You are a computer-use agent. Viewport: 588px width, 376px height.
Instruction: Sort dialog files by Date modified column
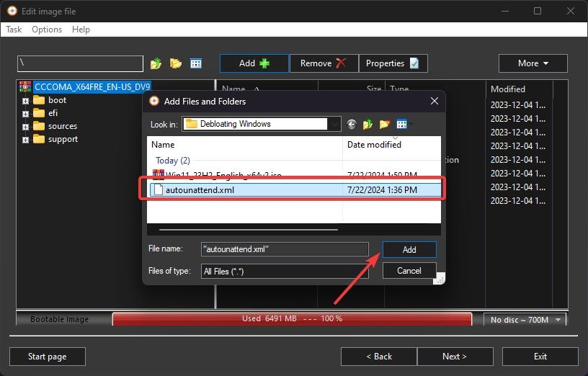[391, 145]
